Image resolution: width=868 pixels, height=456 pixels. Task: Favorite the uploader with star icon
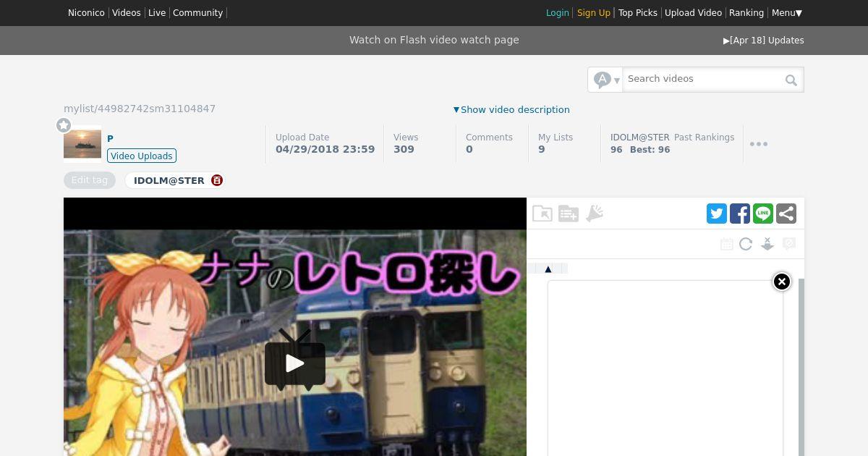coord(64,125)
